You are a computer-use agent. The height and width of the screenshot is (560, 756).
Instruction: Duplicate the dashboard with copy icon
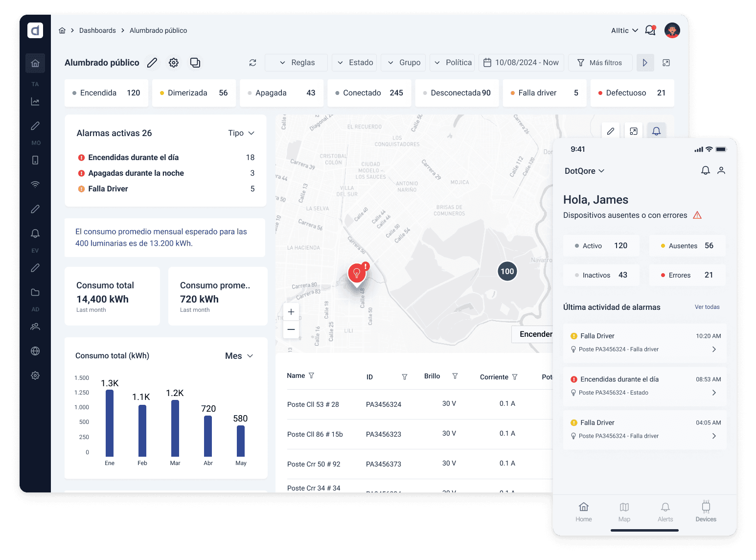(x=195, y=63)
